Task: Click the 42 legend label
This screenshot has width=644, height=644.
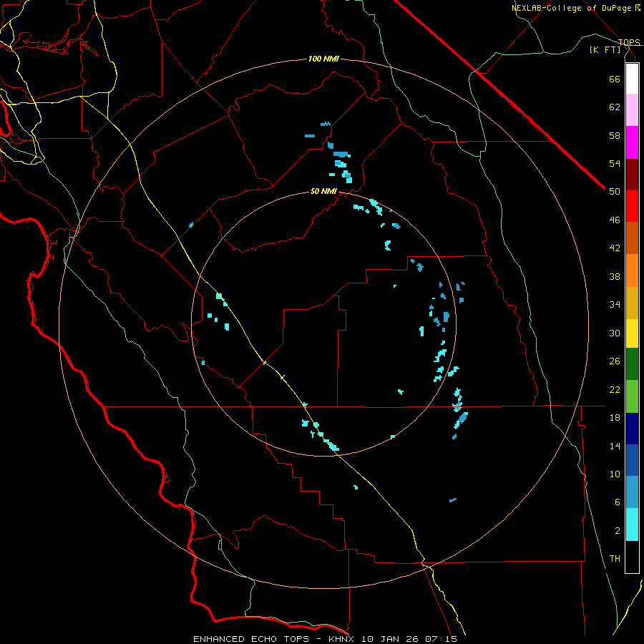Action: pos(615,248)
